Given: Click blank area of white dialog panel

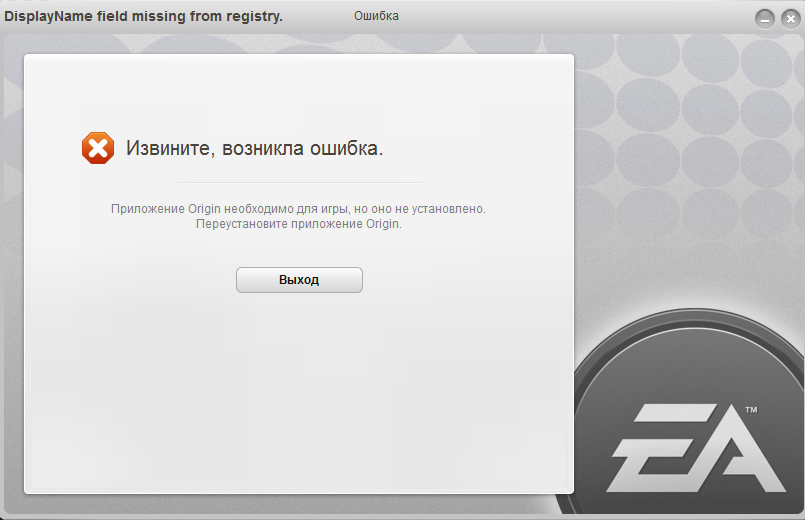Looking at the screenshot, I should (298, 390).
